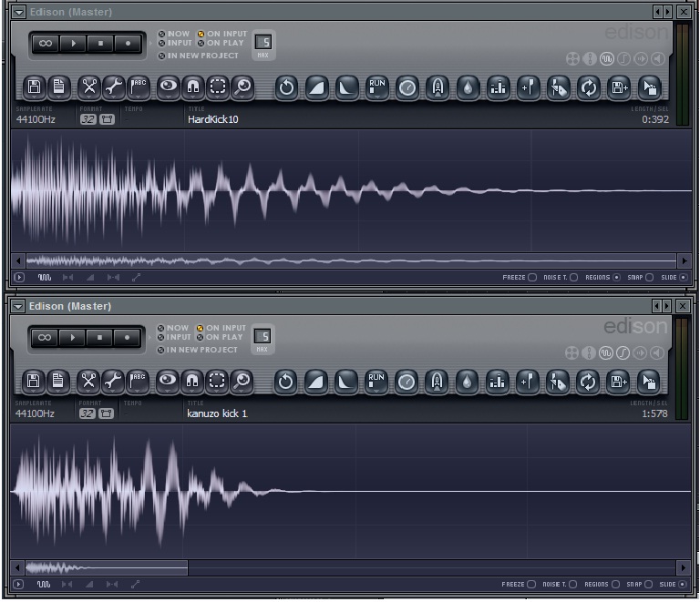Click the loop infinity button in top Edison
The height and width of the screenshot is (602, 700).
coord(46,44)
